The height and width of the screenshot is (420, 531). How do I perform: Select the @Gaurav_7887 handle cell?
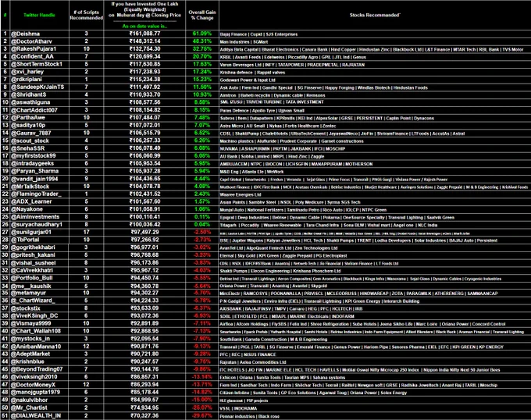(x=39, y=133)
